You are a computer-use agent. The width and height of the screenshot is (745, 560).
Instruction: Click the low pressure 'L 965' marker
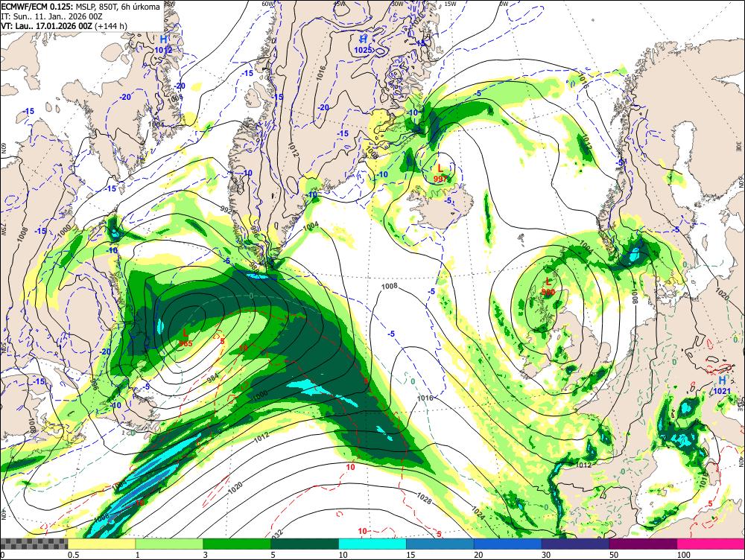coord(186,337)
